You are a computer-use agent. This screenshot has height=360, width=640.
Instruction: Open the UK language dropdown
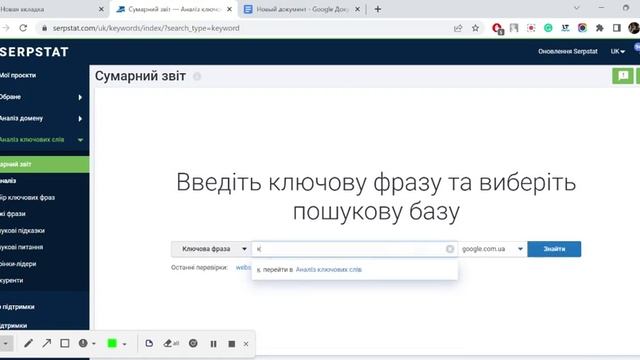618,51
